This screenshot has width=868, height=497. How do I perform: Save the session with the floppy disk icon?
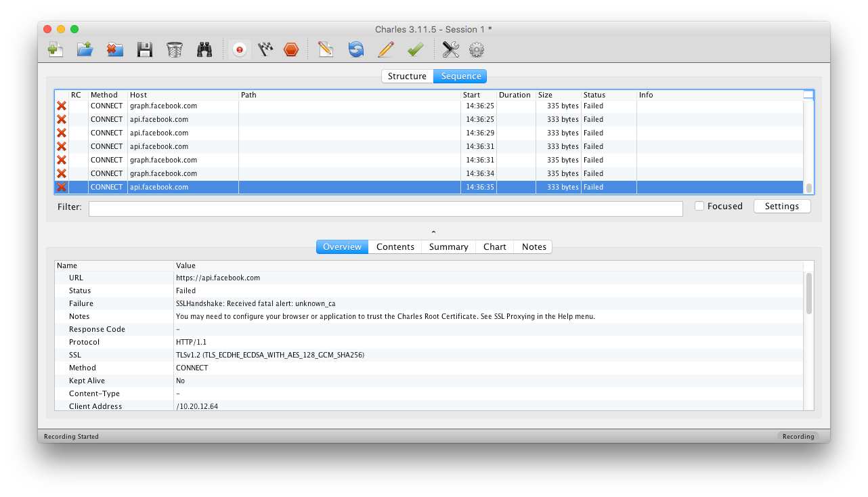[x=145, y=49]
